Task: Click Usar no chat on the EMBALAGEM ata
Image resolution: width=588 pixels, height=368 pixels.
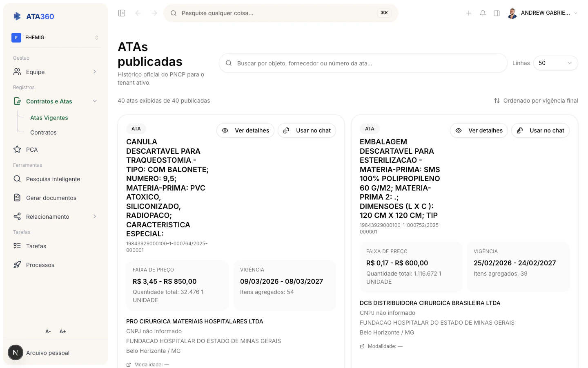Action: pyautogui.click(x=540, y=130)
